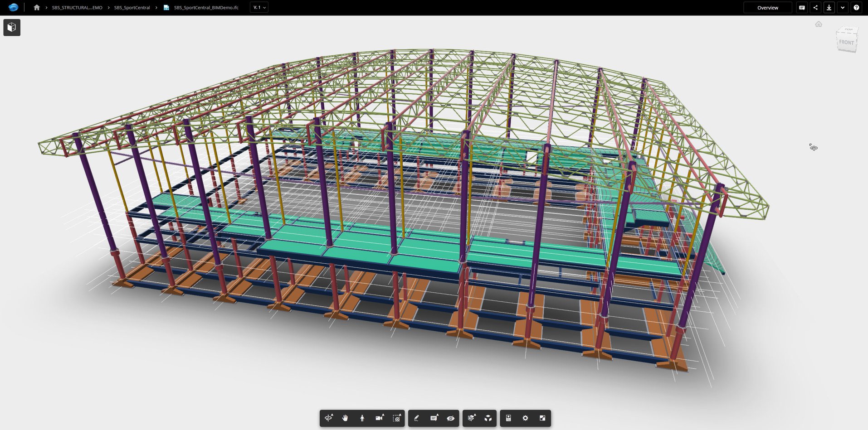Select the Camera interactions tool
The image size is (868, 430).
tap(379, 419)
